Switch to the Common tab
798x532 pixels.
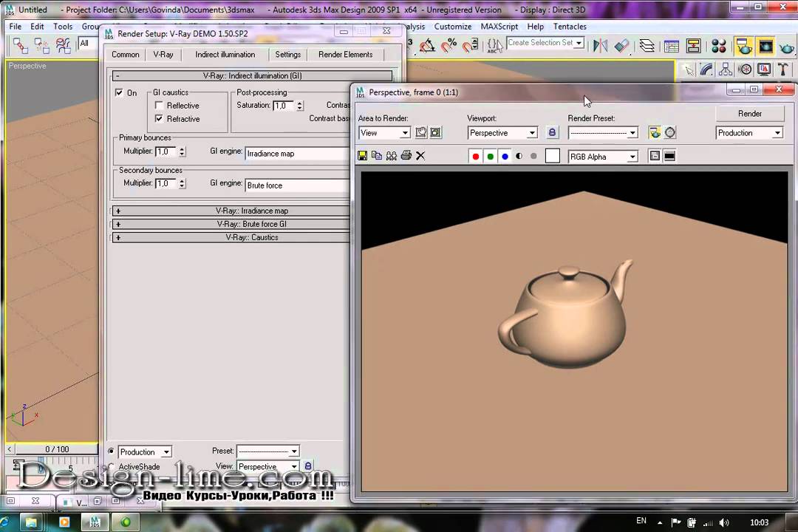125,55
